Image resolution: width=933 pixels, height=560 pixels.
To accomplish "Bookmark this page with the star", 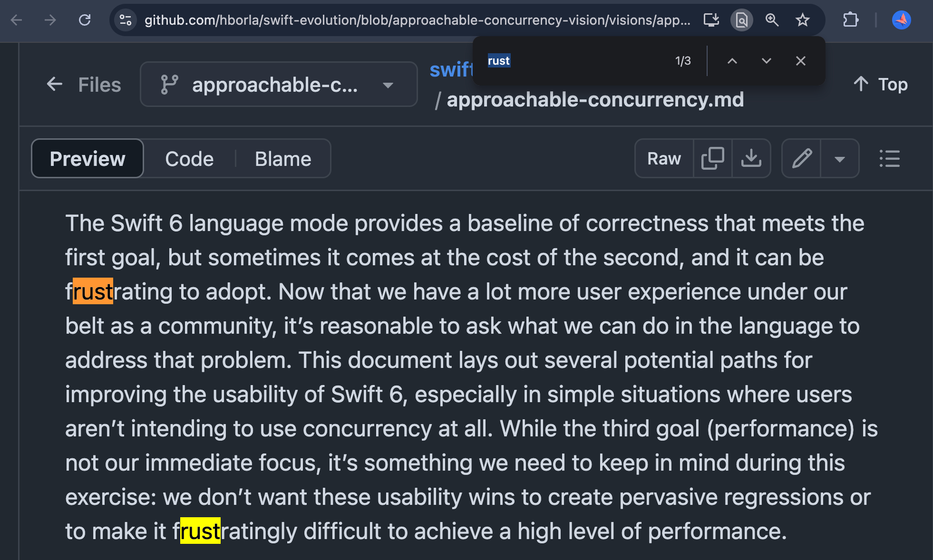I will coord(802,20).
